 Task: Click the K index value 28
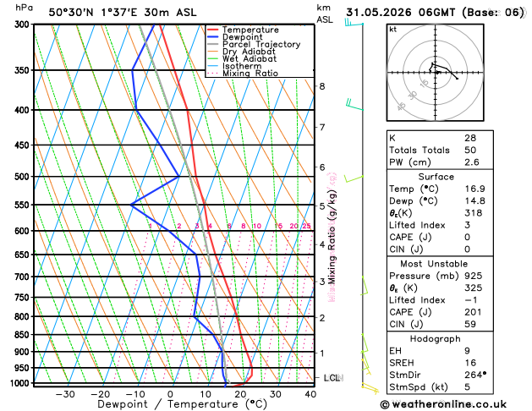[x=470, y=138]
